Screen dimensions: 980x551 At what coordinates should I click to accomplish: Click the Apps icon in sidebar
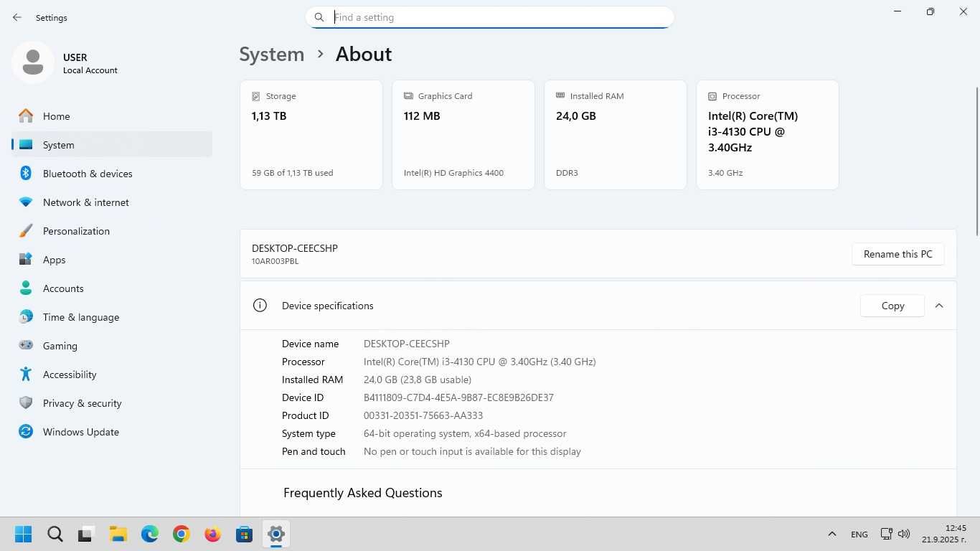click(26, 259)
